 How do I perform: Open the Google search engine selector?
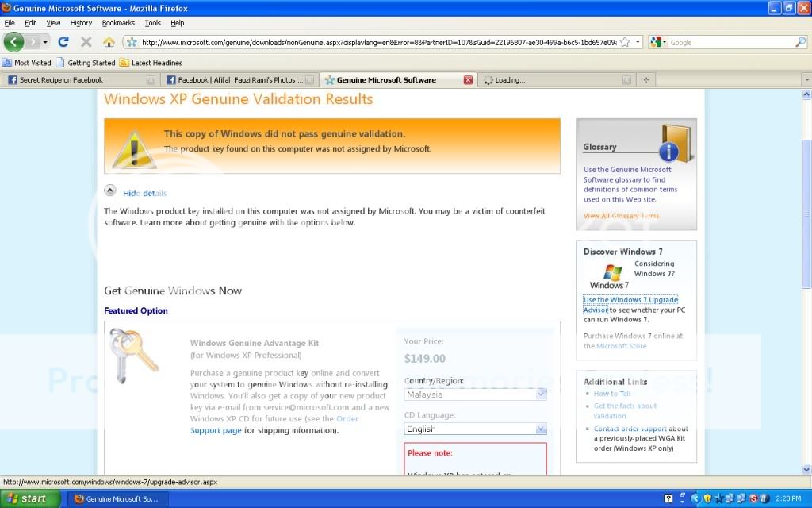coord(657,43)
